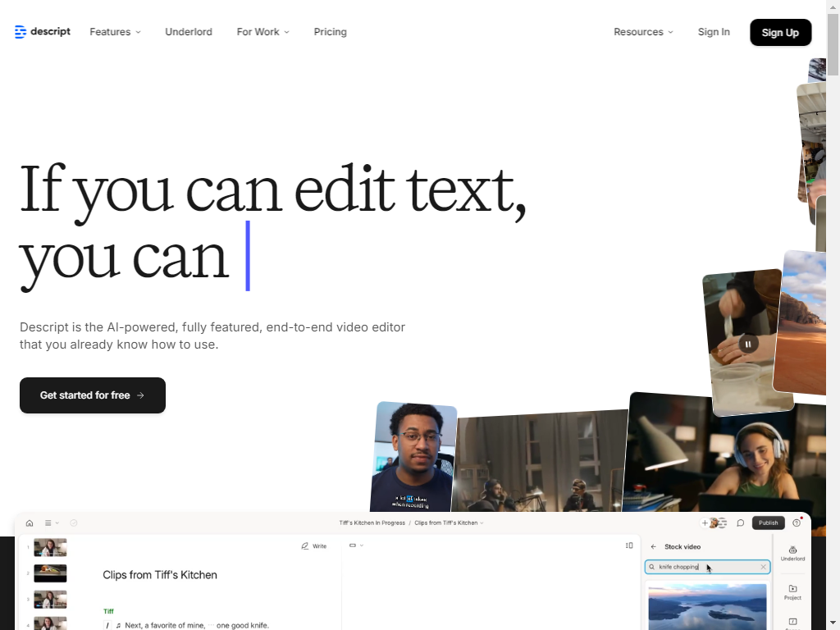
Task: Click the magnifier icon in stock search
Action: [x=652, y=567]
